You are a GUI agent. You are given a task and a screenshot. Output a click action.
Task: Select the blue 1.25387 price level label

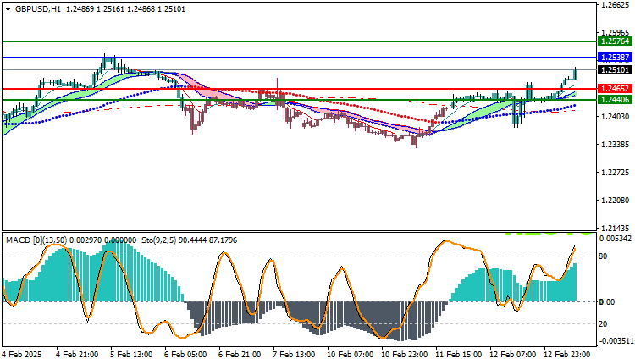(x=615, y=58)
